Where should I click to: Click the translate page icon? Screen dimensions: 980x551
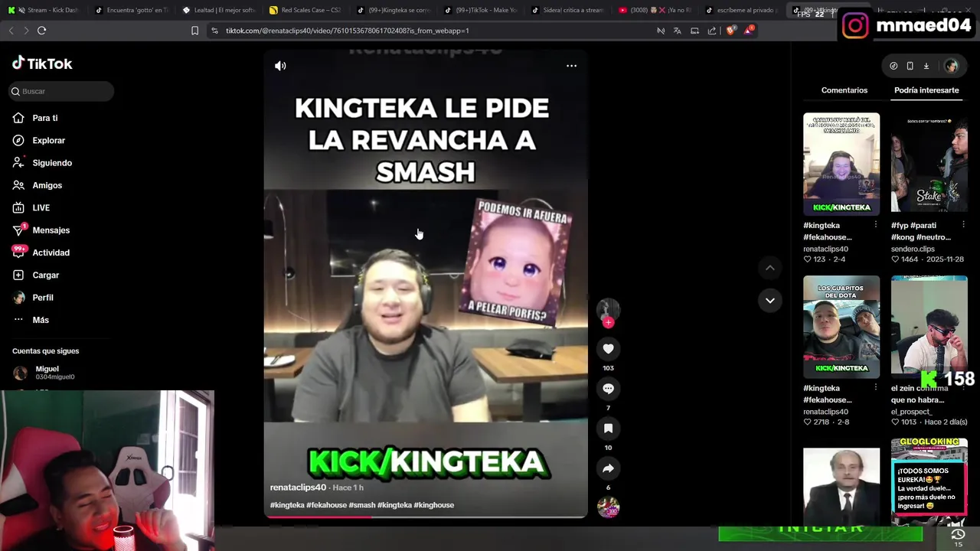[x=677, y=31]
